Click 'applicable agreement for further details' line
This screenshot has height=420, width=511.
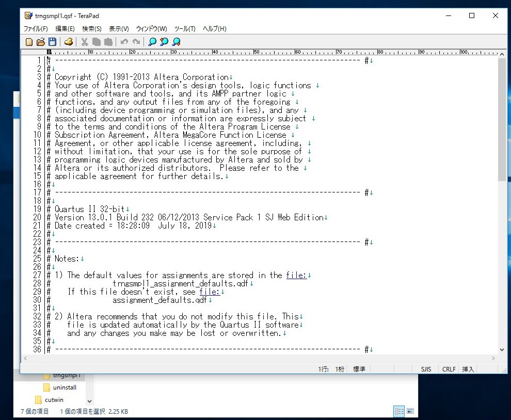tap(139, 176)
